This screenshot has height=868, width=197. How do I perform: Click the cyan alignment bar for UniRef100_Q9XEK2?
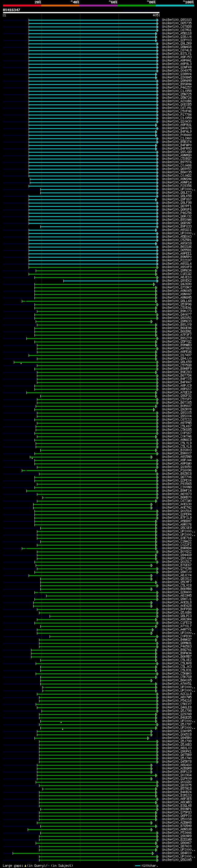click(111, 281)
